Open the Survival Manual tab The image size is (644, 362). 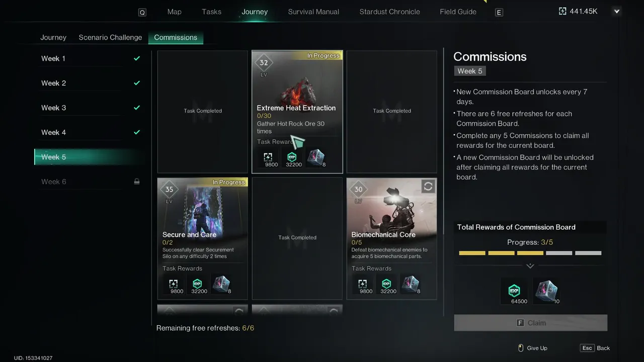click(x=313, y=12)
